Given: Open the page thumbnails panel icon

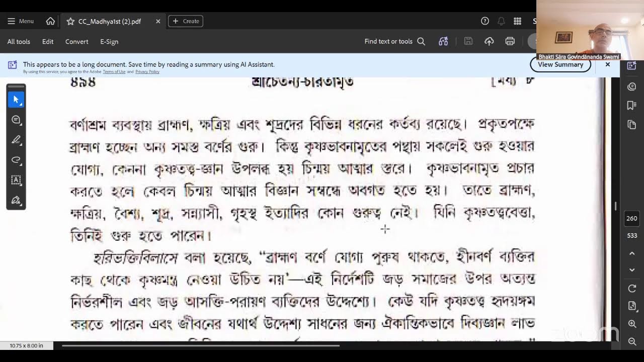Looking at the screenshot, I should point(632,125).
